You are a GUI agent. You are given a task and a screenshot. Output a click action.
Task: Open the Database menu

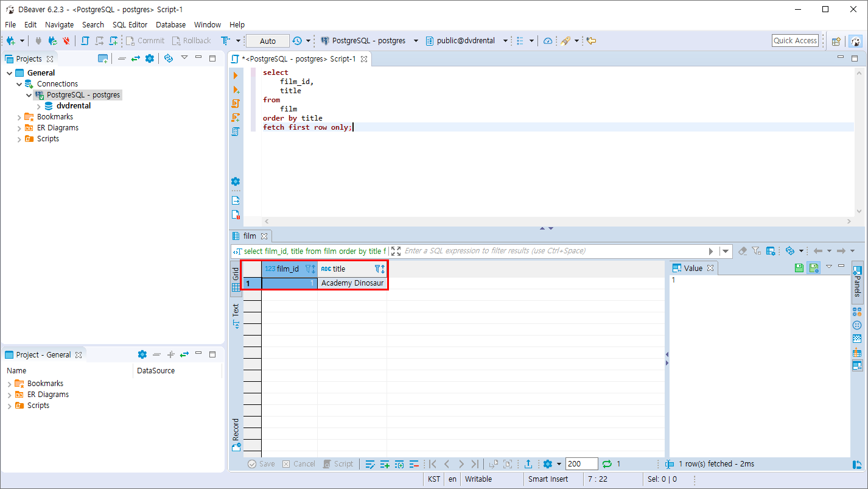pyautogui.click(x=171, y=24)
